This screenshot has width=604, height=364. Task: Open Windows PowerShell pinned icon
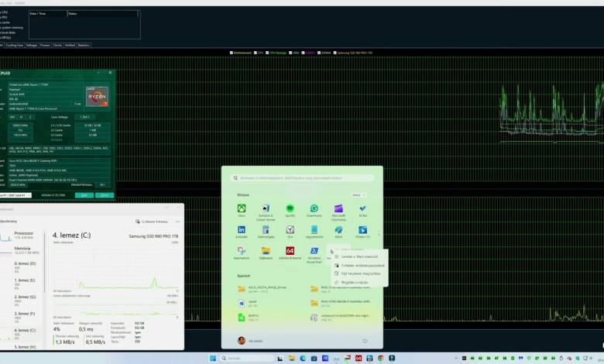314,252
